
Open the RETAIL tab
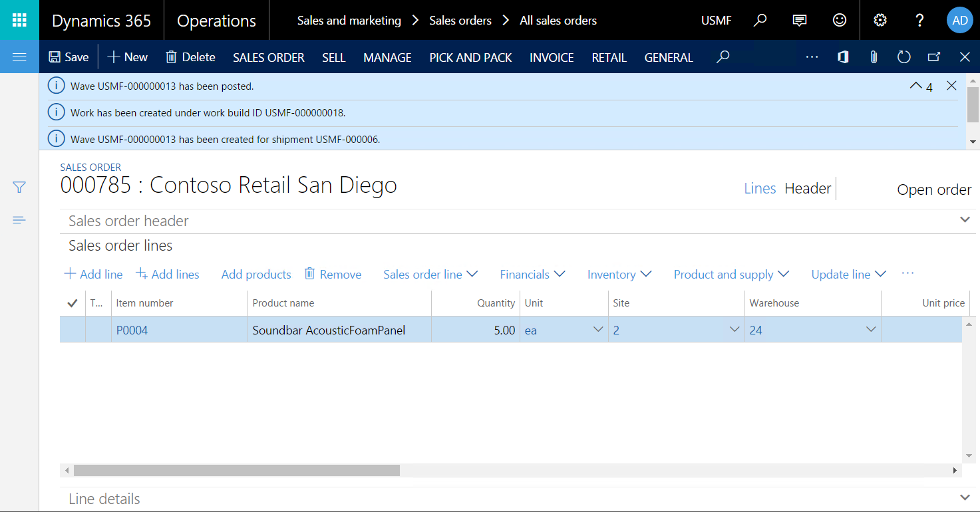pos(609,58)
